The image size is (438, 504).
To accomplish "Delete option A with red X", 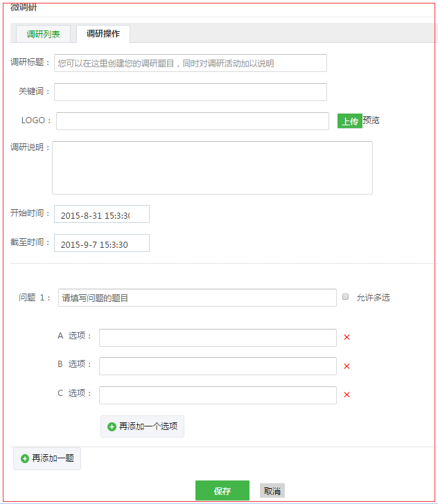I will 347,337.
